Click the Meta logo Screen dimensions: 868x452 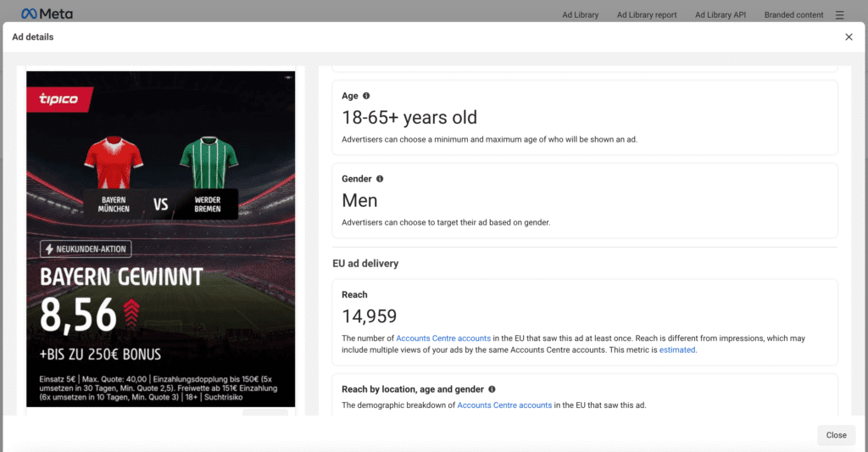pos(47,14)
